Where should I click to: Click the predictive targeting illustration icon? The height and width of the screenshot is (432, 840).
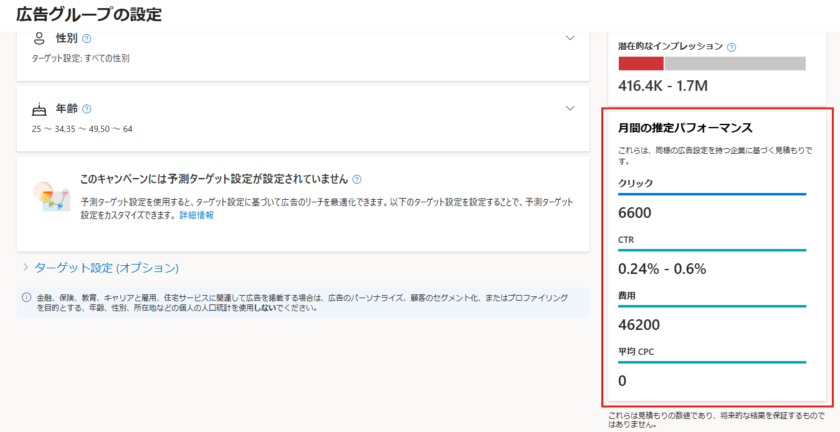[47, 197]
